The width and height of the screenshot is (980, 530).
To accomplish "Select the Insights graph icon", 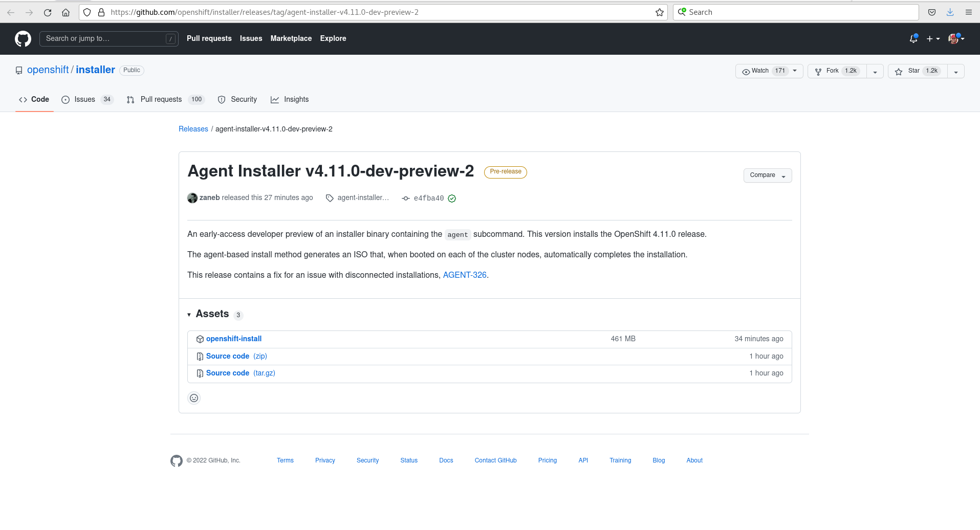I will pos(275,99).
